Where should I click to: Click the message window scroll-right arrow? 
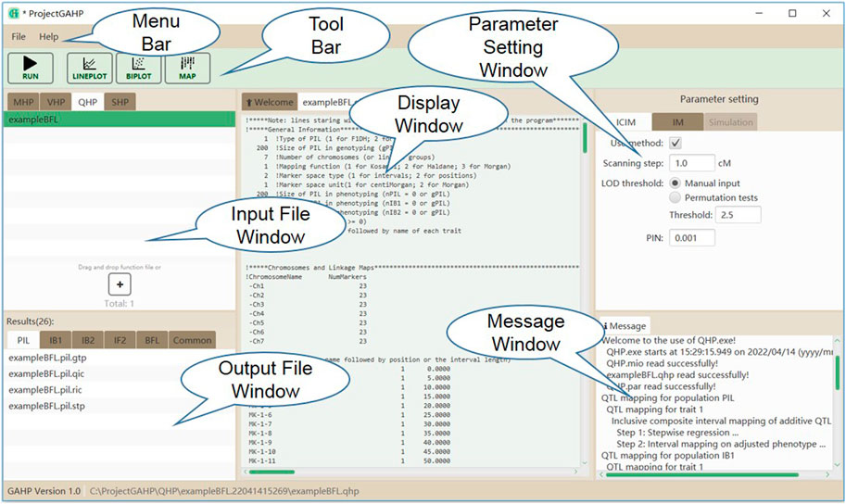(828, 475)
